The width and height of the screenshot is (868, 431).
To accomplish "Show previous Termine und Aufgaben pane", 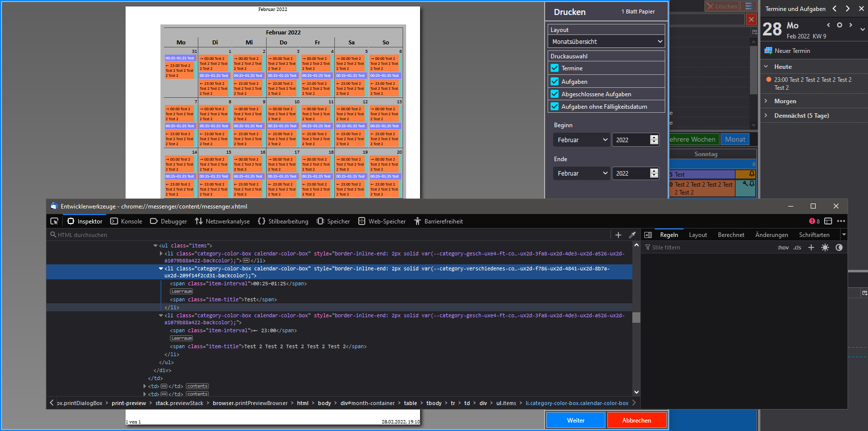I will pos(834,8).
